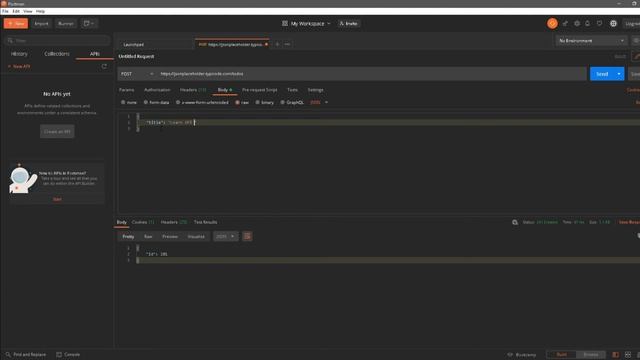Click the sidebar filter search field
The image size is (640, 360).
pyautogui.click(x=57, y=40)
